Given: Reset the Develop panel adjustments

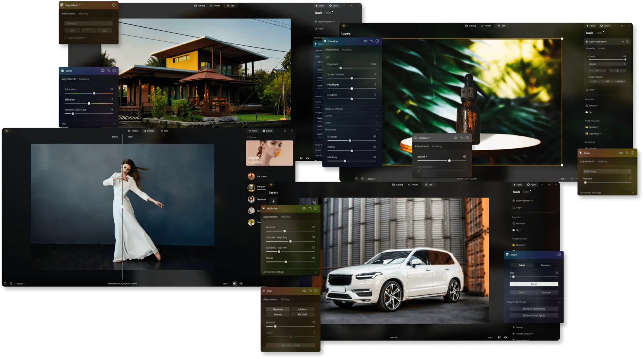Looking at the screenshot, I should click(x=371, y=41).
